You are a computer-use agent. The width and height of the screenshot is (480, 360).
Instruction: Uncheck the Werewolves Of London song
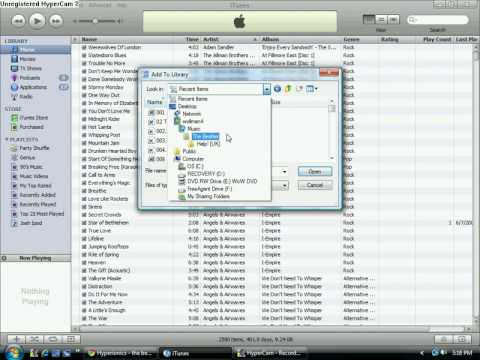point(84,47)
